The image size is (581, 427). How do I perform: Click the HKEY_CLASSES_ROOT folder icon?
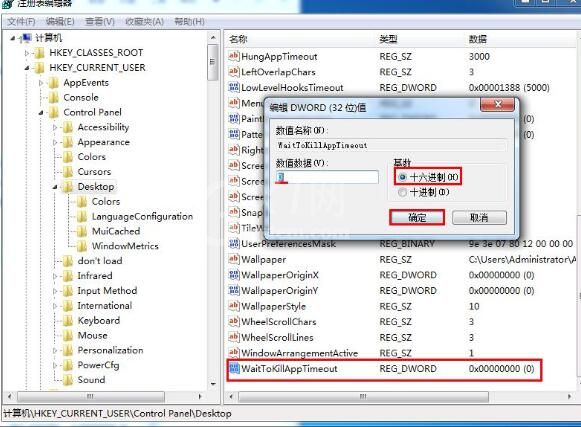39,53
